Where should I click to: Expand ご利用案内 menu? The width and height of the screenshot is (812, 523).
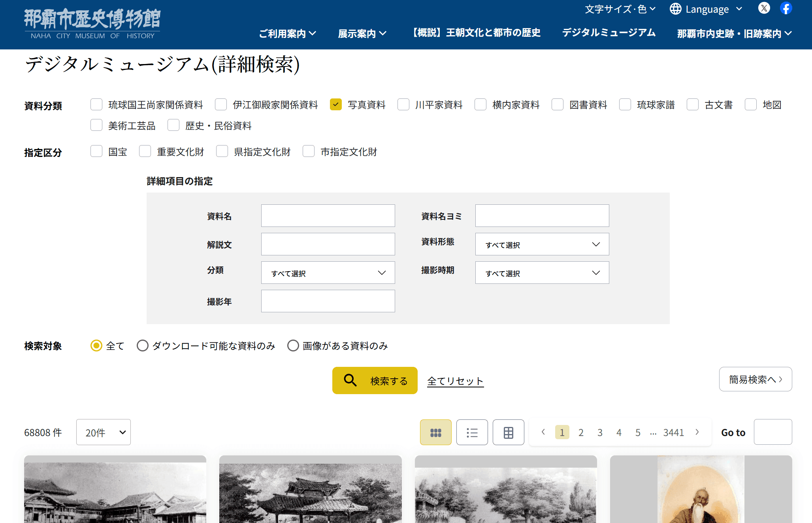coord(287,34)
